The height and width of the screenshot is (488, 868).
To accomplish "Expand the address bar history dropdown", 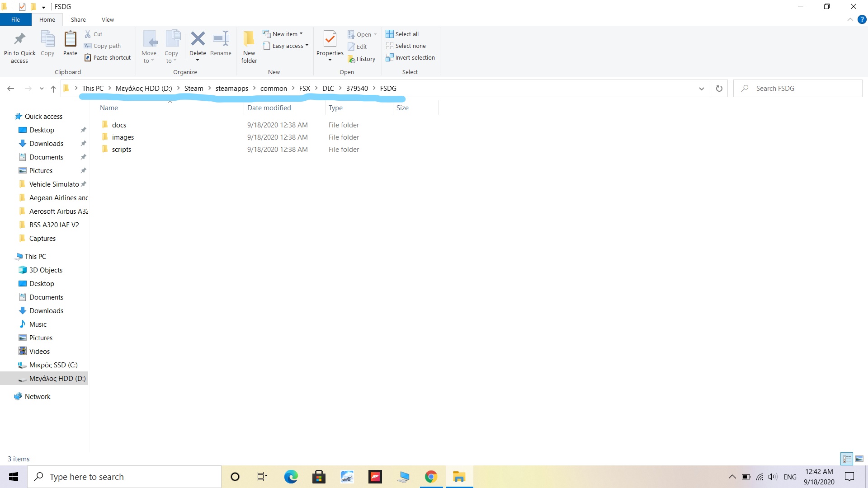I will (701, 89).
